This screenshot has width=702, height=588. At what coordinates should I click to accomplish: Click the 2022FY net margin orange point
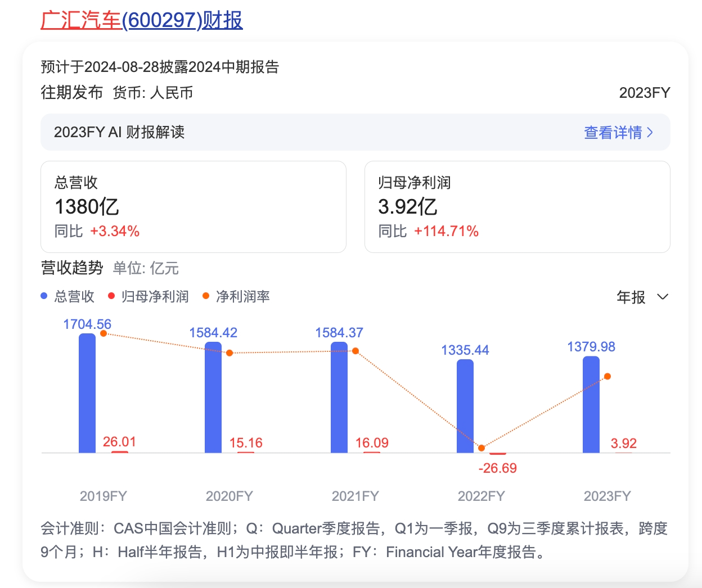[x=481, y=448]
